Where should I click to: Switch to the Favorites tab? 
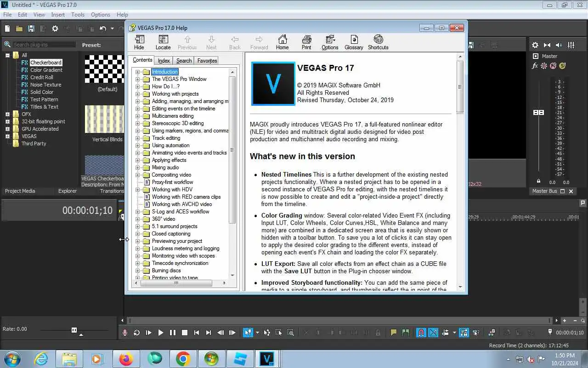(207, 61)
